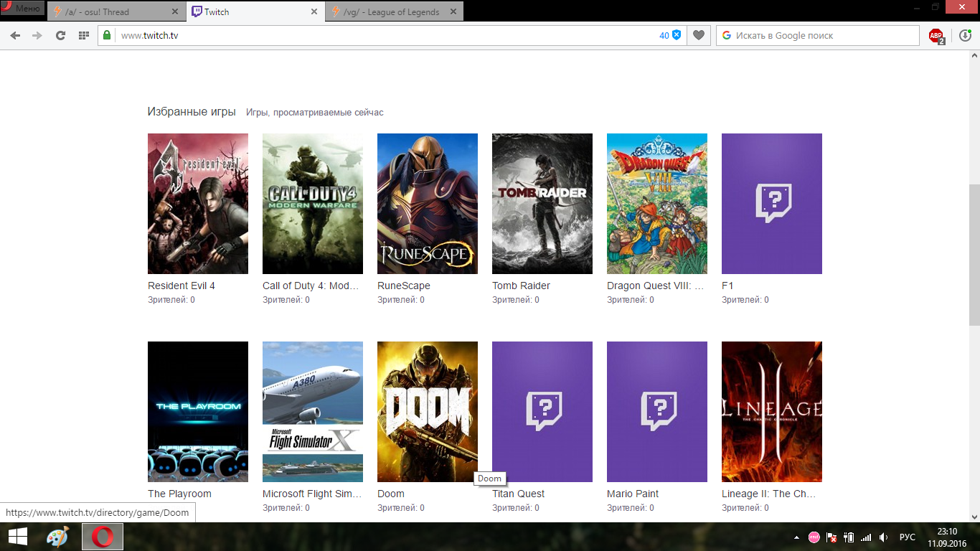Click the F1 title link
980x551 pixels.
click(x=727, y=286)
